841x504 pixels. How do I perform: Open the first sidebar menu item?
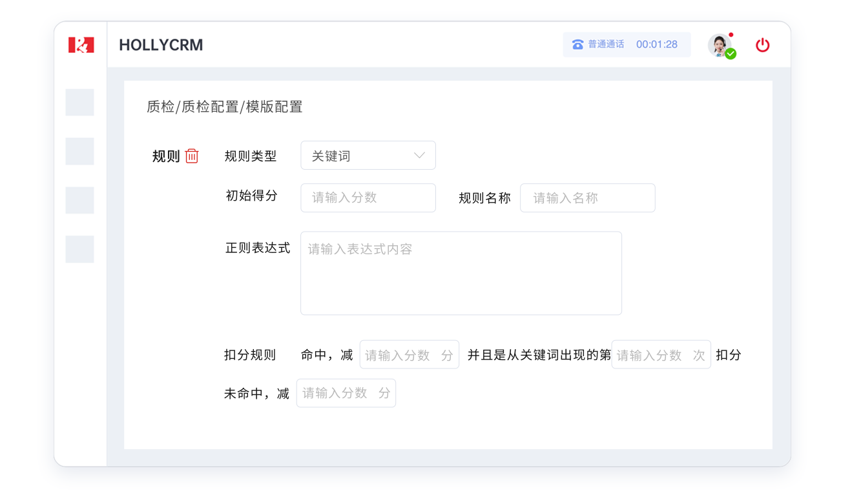(79, 103)
